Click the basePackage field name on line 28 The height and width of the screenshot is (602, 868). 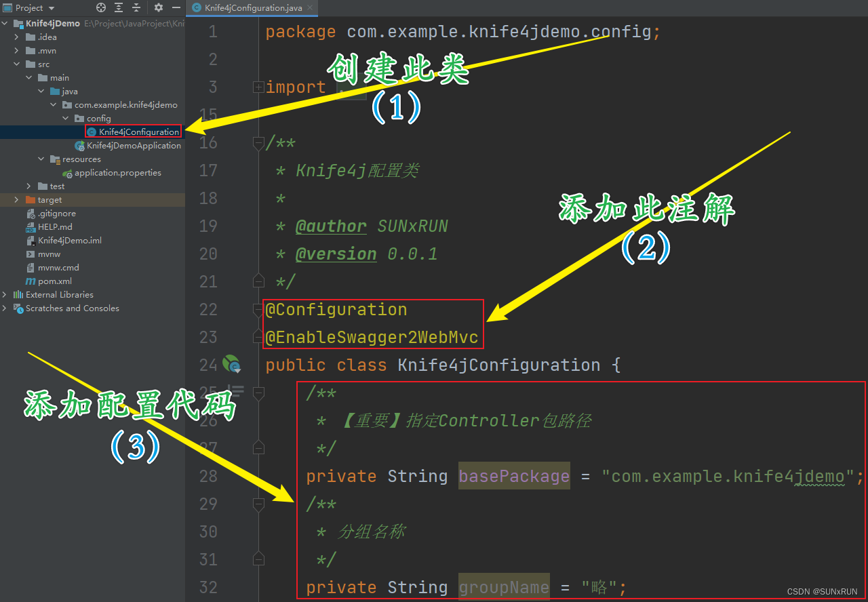point(514,476)
